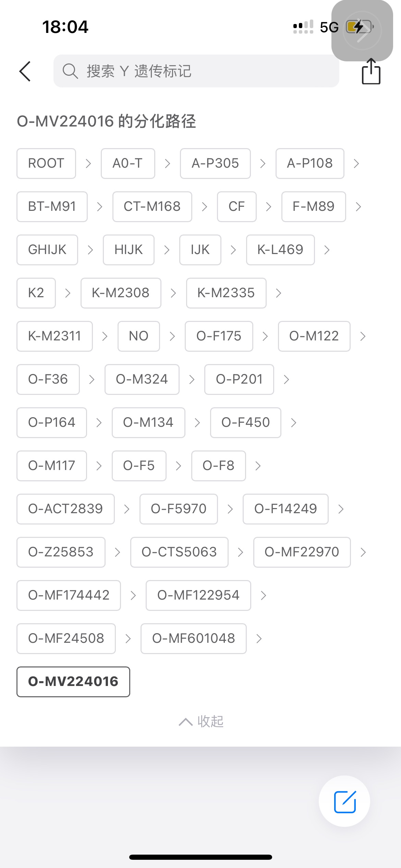Open the O-ACT2839 node

coord(65,509)
